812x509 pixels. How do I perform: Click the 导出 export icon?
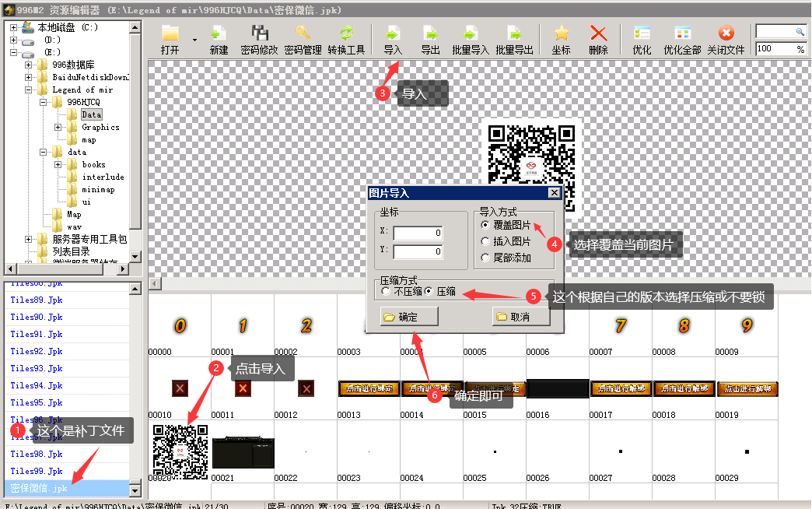tap(430, 40)
